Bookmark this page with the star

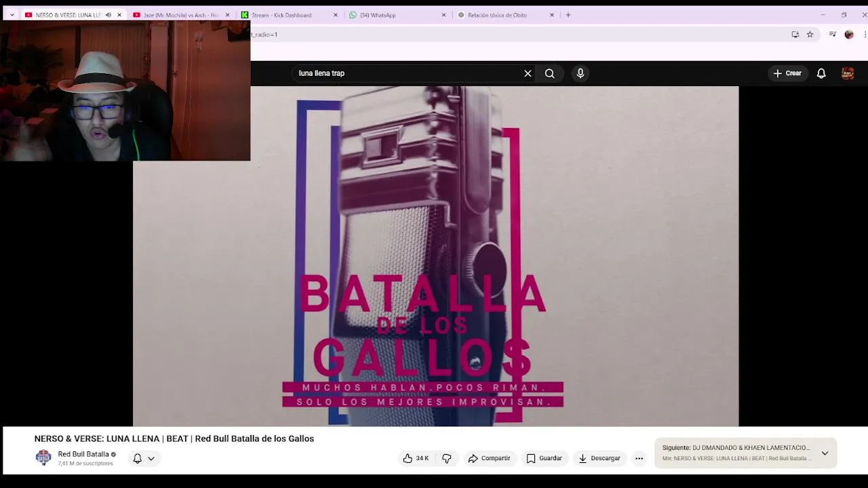click(810, 35)
